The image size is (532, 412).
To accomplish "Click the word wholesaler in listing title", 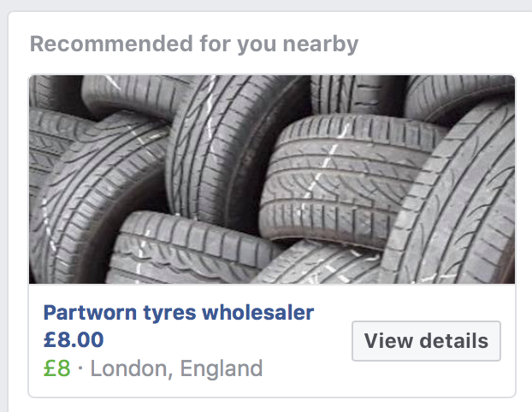I will click(257, 312).
